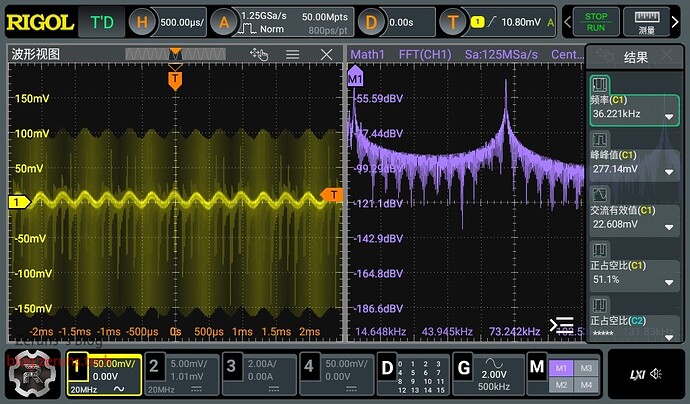
Task: Open the gear function navigation icon
Action: point(34,376)
